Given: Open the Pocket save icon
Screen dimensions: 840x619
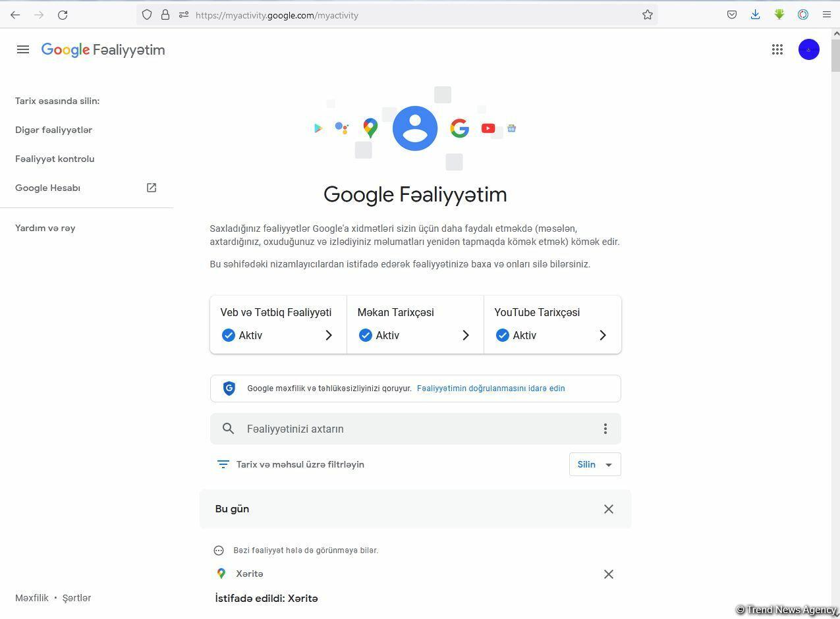Looking at the screenshot, I should click(732, 14).
